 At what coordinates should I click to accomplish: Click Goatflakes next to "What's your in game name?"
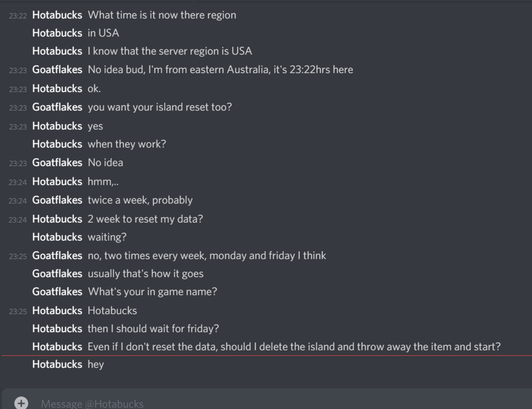point(57,292)
